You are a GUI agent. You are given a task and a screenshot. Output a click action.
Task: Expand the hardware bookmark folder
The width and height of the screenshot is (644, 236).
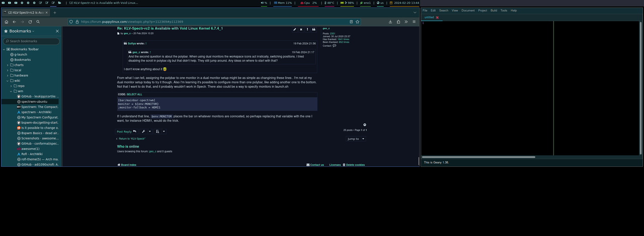coord(8,75)
